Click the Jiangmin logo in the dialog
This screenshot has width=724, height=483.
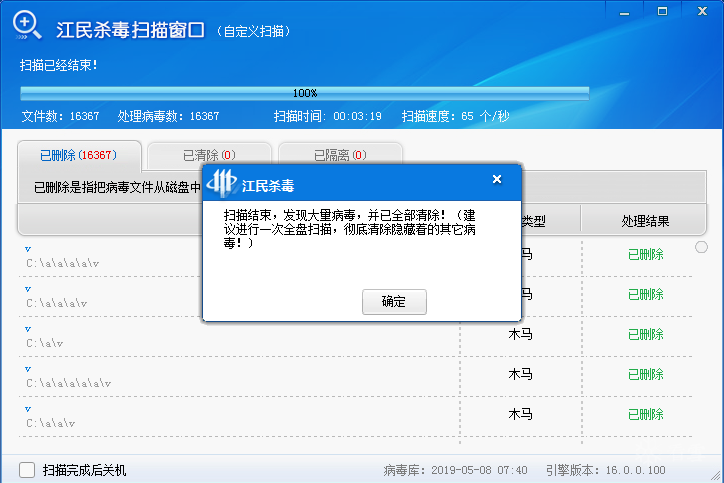point(222,182)
